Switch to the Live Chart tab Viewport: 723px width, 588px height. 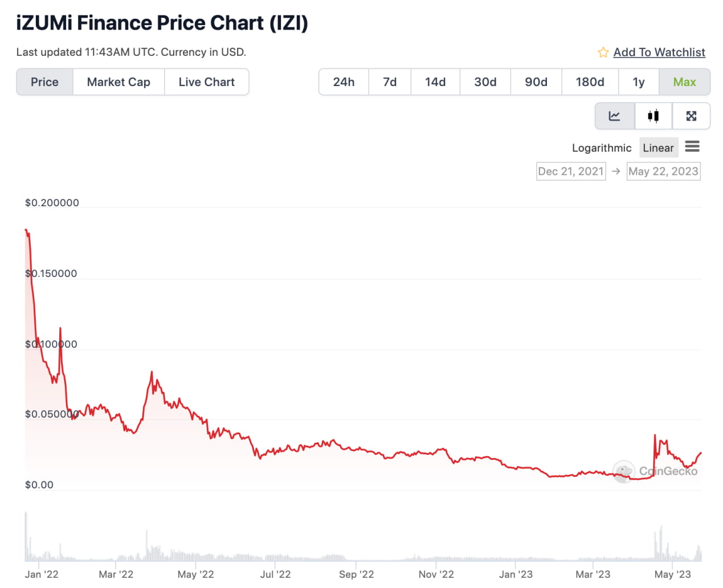[x=206, y=82]
